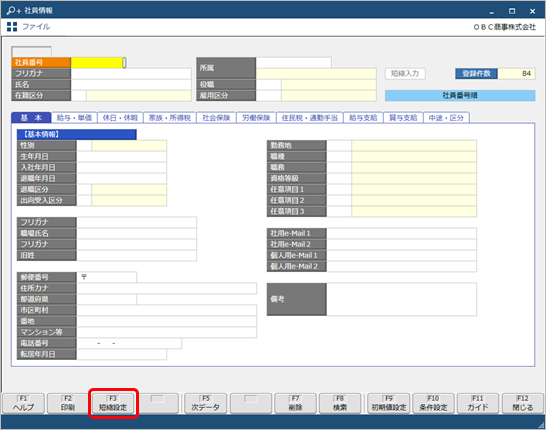Go to next record with F5 次データ

click(x=205, y=404)
